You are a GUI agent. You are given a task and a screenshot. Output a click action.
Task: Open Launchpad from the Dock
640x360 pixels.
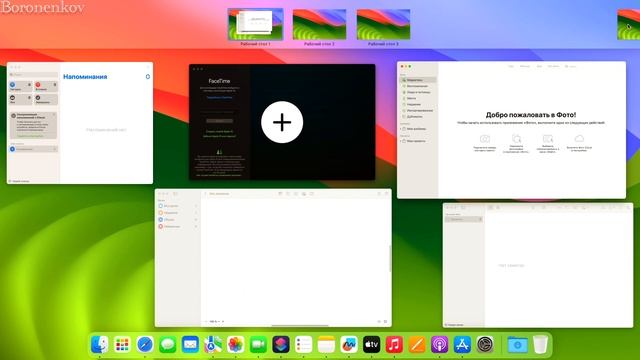(x=122, y=345)
